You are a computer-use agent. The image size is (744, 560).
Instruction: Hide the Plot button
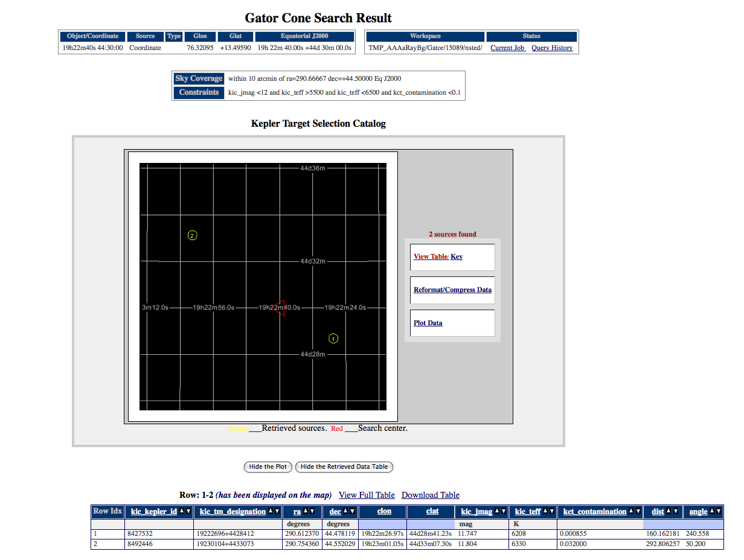pos(268,466)
